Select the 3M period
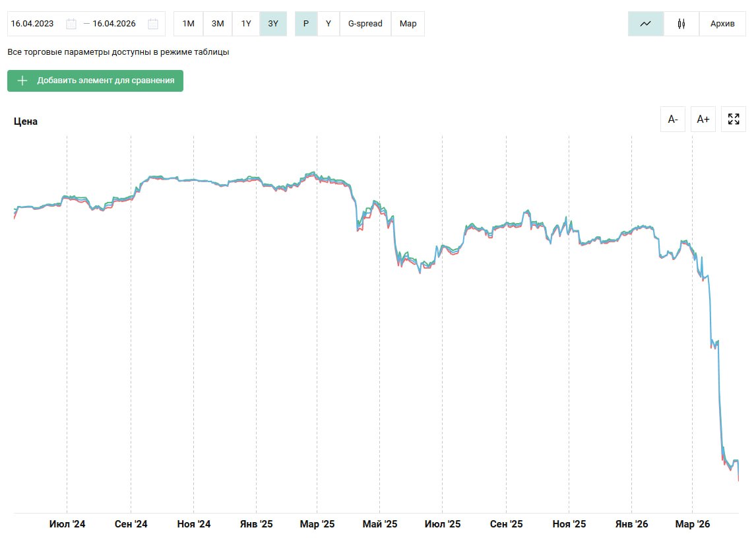Viewport: 756px width, 538px height. [x=217, y=24]
